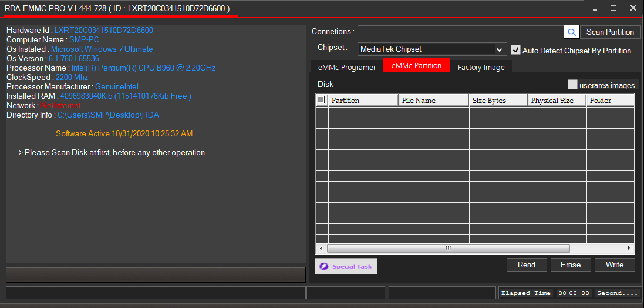Click the Write button
This screenshot has height=308, width=644.
tap(615, 265)
